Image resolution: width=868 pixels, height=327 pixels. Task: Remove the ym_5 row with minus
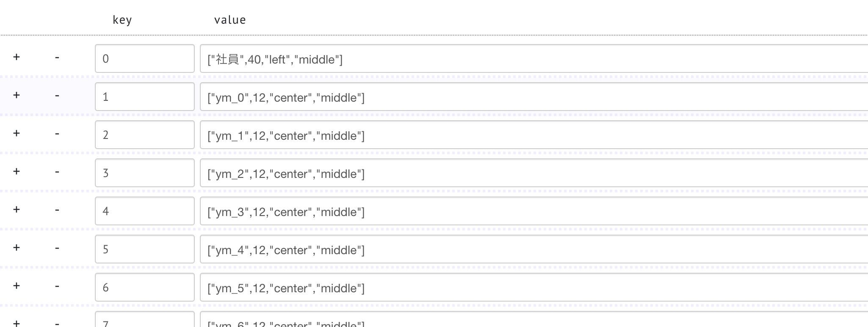coord(57,286)
